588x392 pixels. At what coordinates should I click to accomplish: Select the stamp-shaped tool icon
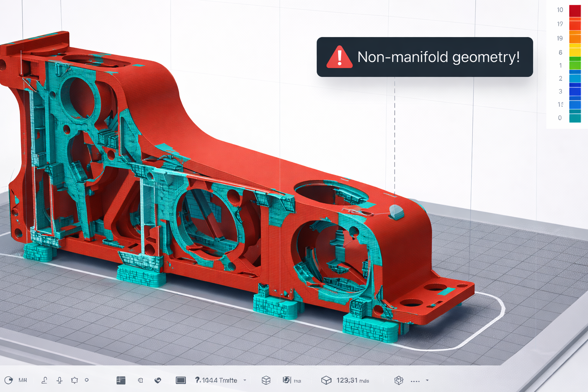pyautogui.click(x=44, y=380)
